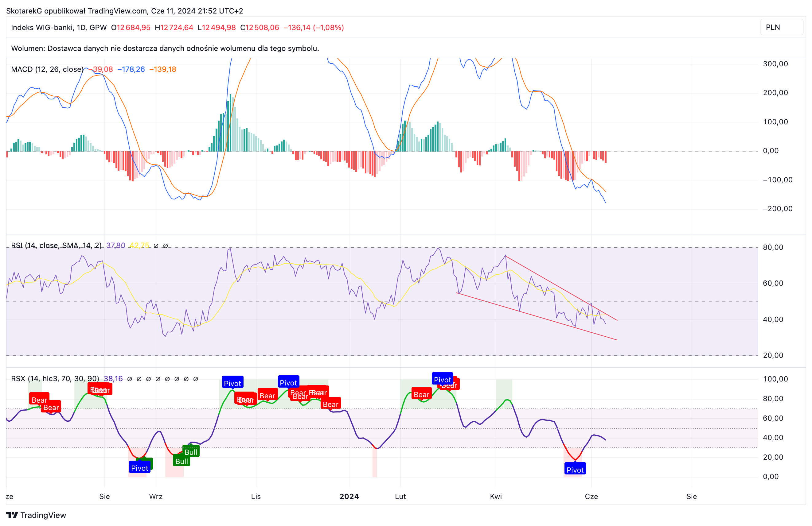This screenshot has height=526, width=812.
Task: Click the upper green Bull label
Action: [x=191, y=452]
